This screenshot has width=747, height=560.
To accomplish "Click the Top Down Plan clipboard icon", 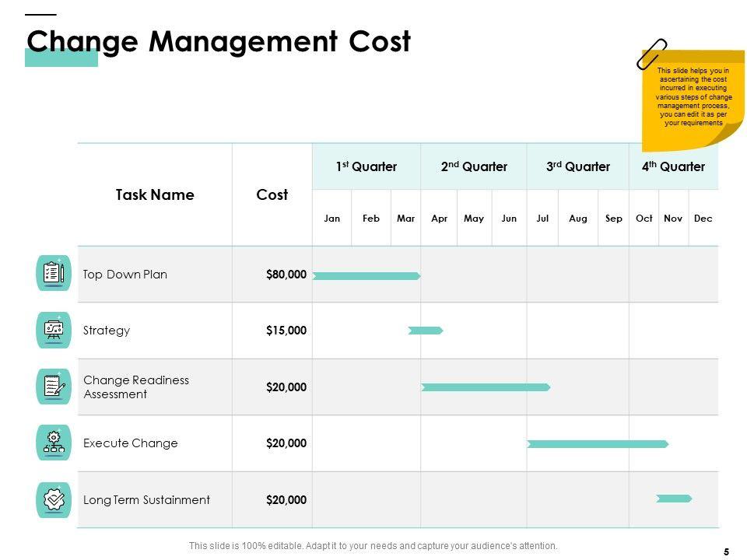I will point(54,273).
